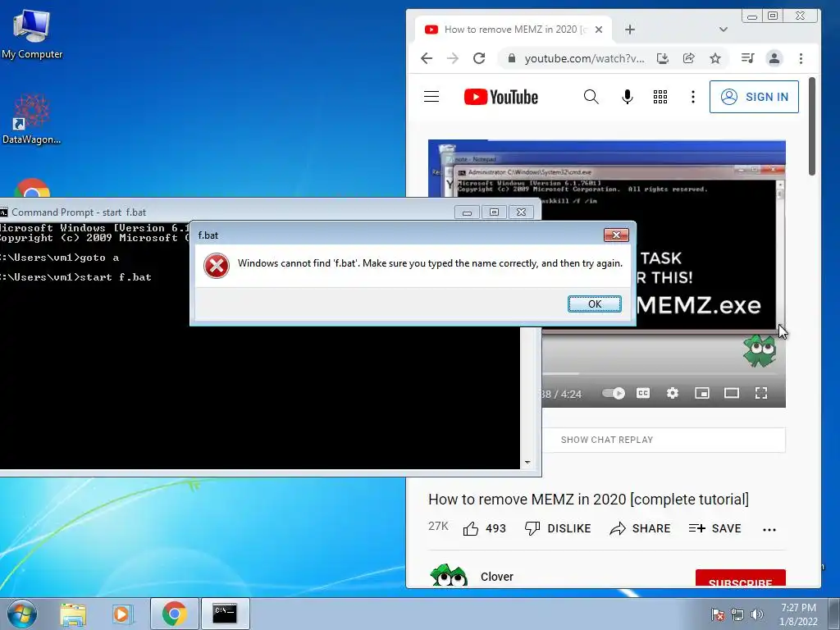The height and width of the screenshot is (630, 840).
Task: Click SAVE to add the video to a playlist
Action: pyautogui.click(x=714, y=528)
